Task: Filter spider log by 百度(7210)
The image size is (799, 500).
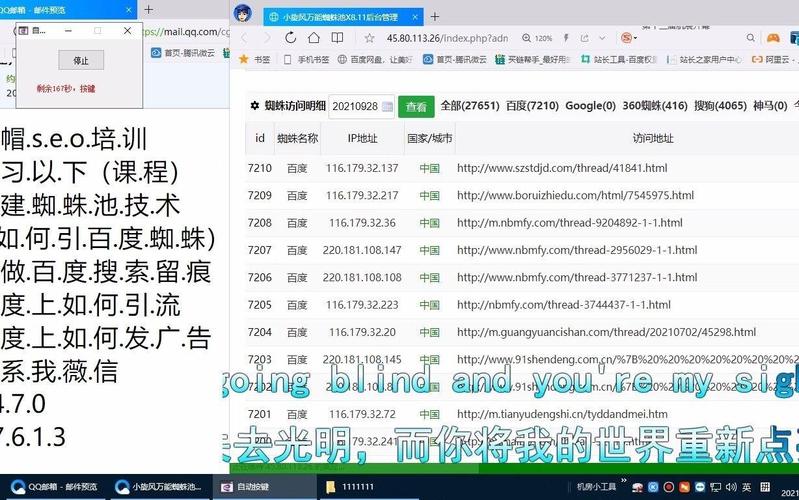Action: click(531, 105)
